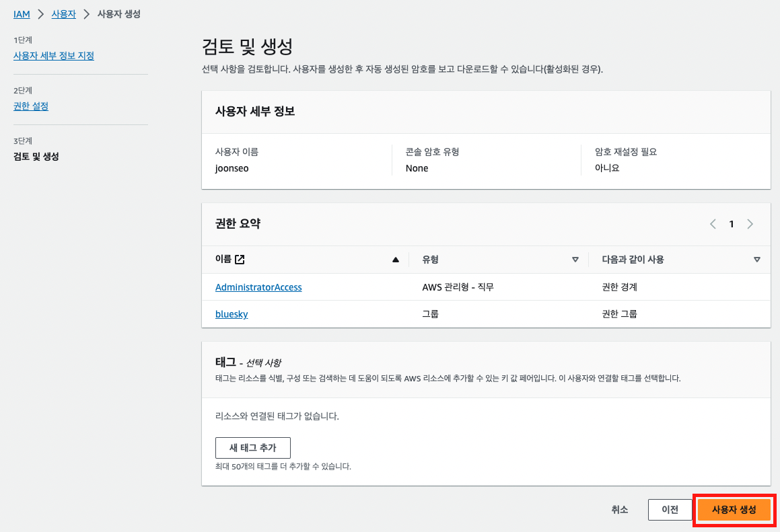
Task: Click the 그룹 type cell in bluesky row
Action: tap(430, 314)
